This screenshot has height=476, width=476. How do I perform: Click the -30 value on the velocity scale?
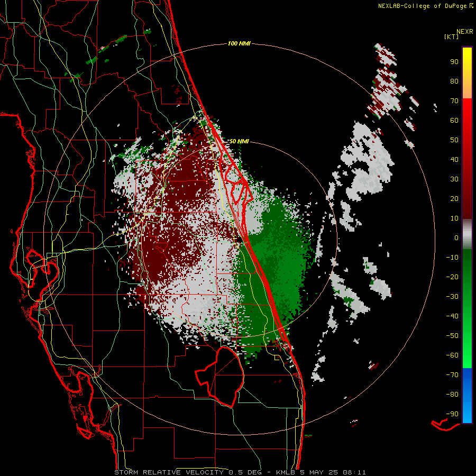[x=452, y=297]
